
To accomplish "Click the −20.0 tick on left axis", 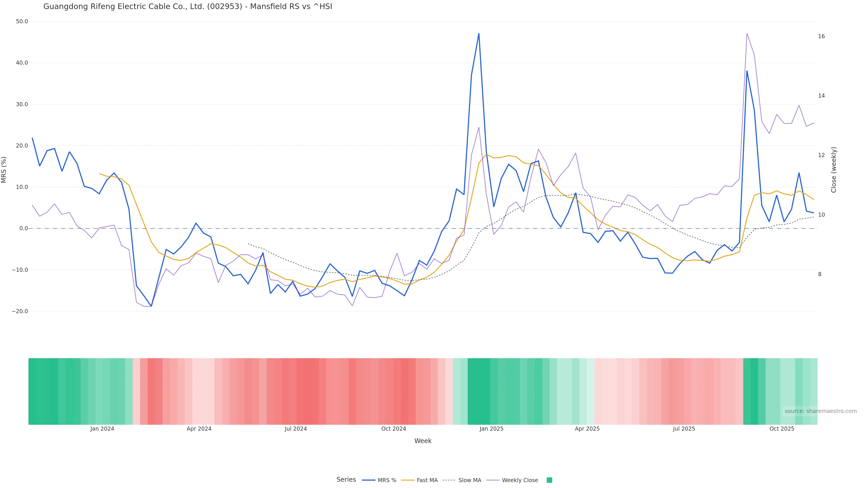I will tap(20, 312).
